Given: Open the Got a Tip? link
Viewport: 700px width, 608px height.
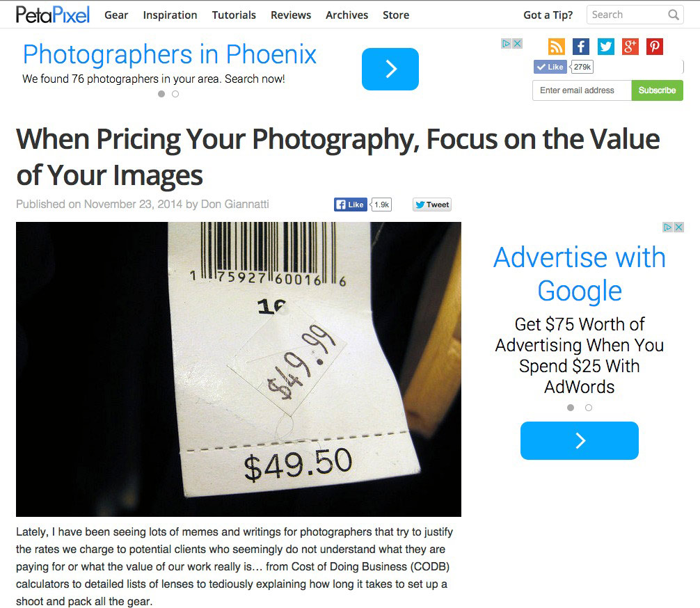Looking at the screenshot, I should [548, 15].
